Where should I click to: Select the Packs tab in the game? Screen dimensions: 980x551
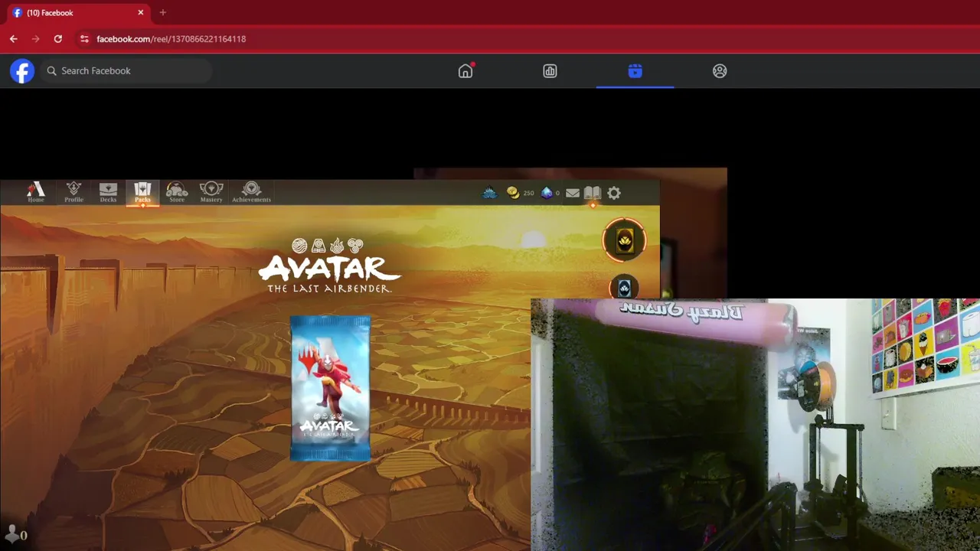142,192
